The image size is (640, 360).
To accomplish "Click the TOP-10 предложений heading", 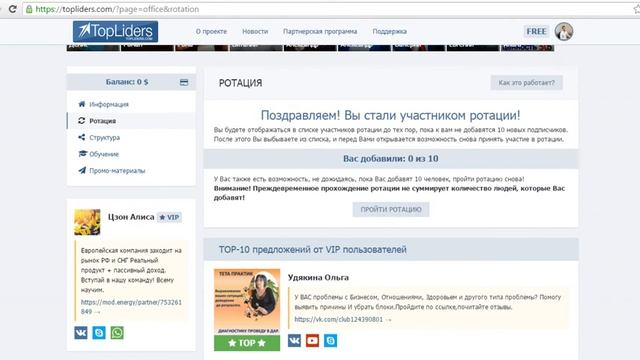I will (312, 249).
